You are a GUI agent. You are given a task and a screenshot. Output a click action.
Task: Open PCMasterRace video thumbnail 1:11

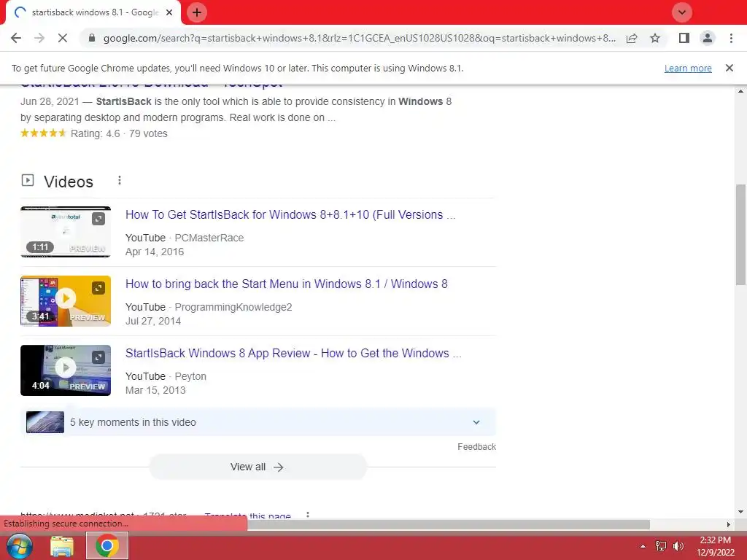(x=66, y=232)
